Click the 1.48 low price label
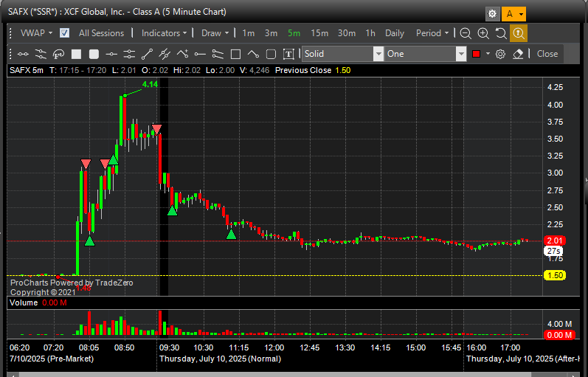588x377 pixels. (83, 288)
